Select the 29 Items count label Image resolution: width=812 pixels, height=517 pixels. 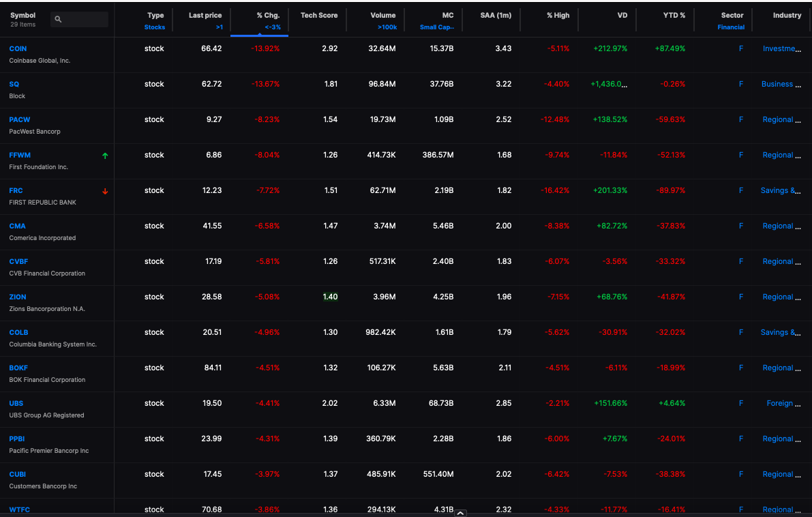pyautogui.click(x=22, y=25)
